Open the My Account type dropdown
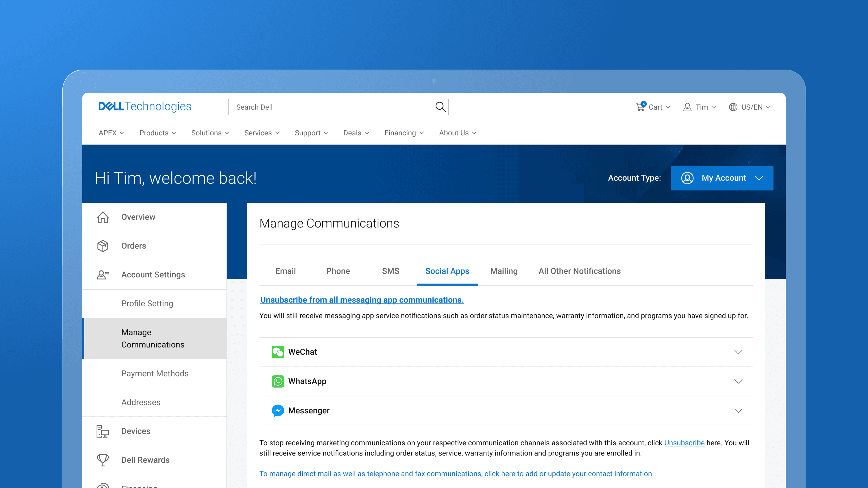The height and width of the screenshot is (488, 868). click(x=722, y=178)
